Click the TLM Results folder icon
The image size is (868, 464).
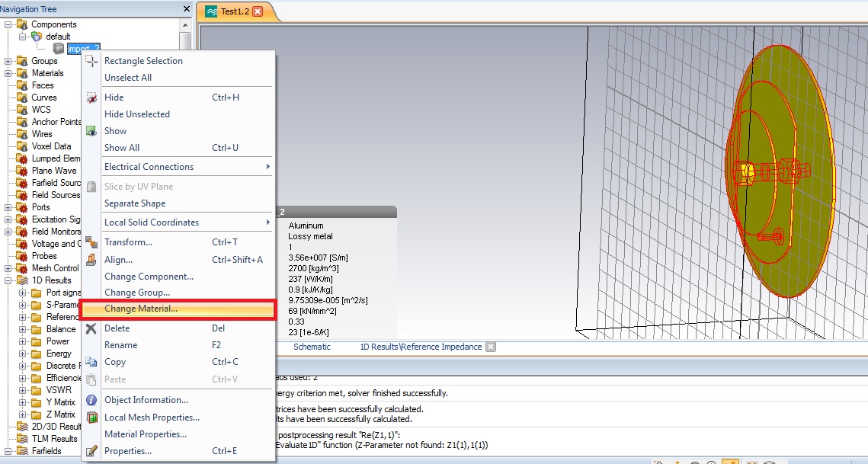tap(22, 439)
